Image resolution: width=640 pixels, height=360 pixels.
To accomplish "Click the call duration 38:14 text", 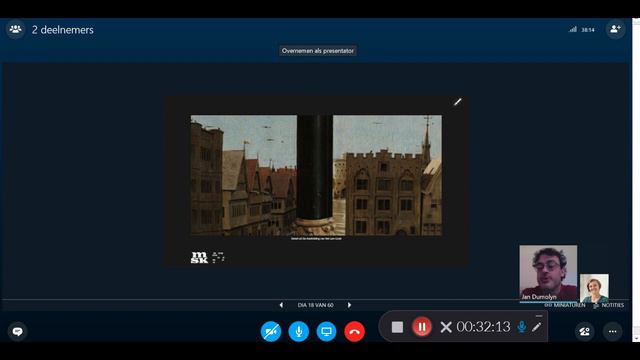I will point(588,30).
